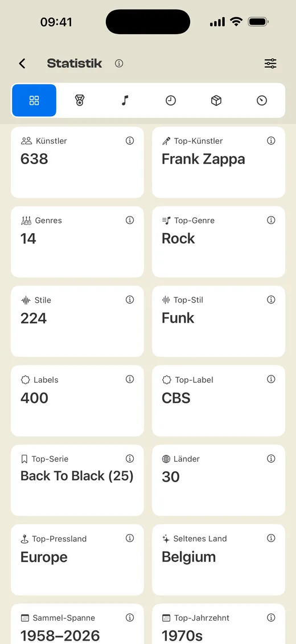The height and width of the screenshot is (644, 296).
Task: Tap the info icon beside Statistik title
Action: coord(119,63)
